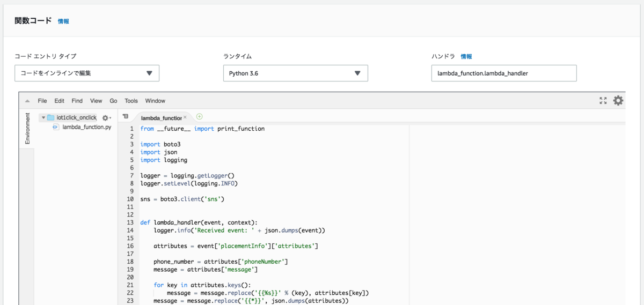The image size is (644, 305).
Task: Click the logger.setLevel(logging.INFO) line
Action: point(188,183)
